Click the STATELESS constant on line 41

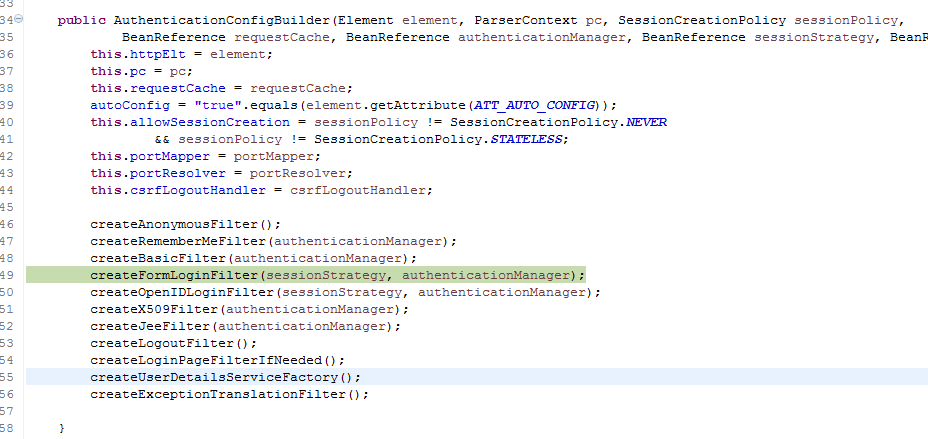pyautogui.click(x=526, y=140)
